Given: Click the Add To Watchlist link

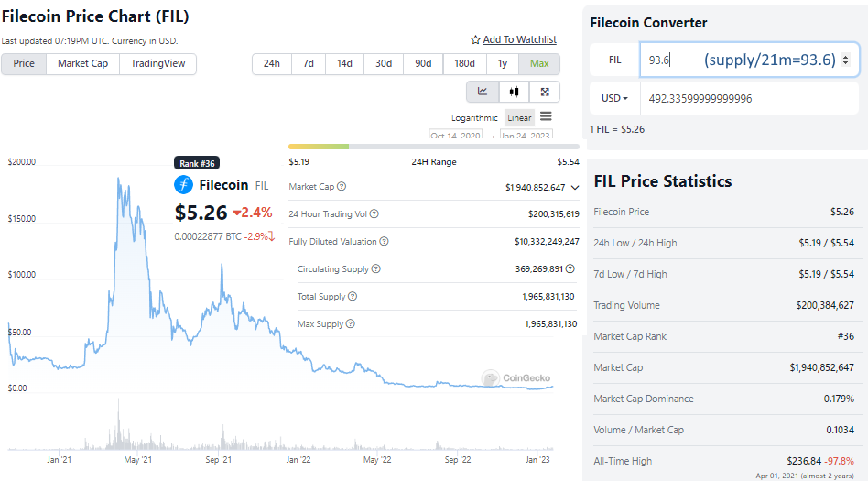Looking at the screenshot, I should coord(519,40).
